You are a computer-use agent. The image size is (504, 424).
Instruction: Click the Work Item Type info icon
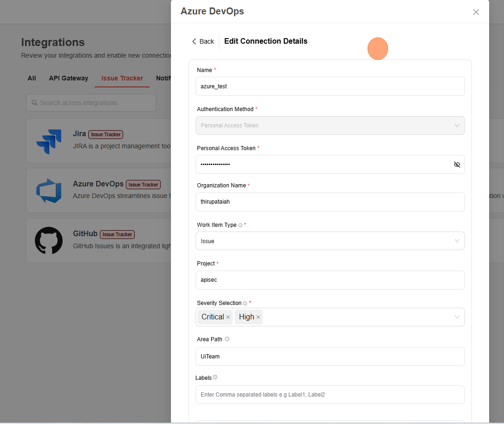240,225
